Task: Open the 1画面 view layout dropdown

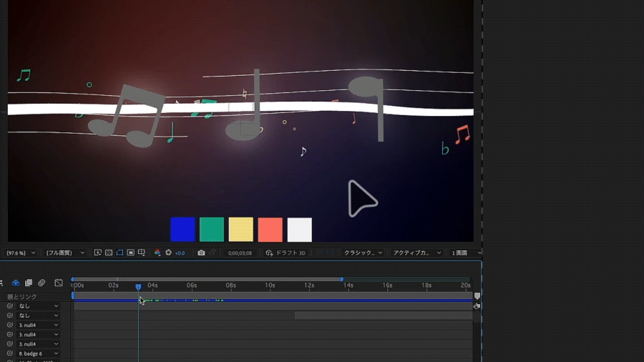Action: pos(466,253)
